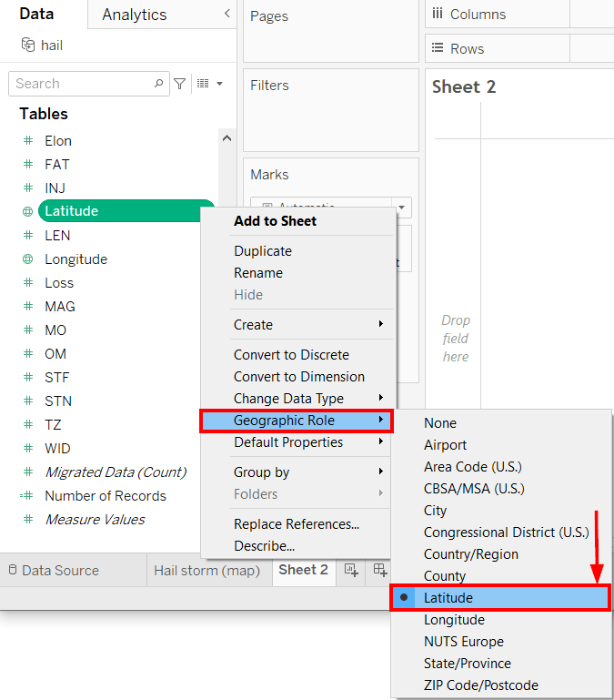Click the number icon beside FAT
This screenshot has height=700, width=614.
tap(28, 164)
